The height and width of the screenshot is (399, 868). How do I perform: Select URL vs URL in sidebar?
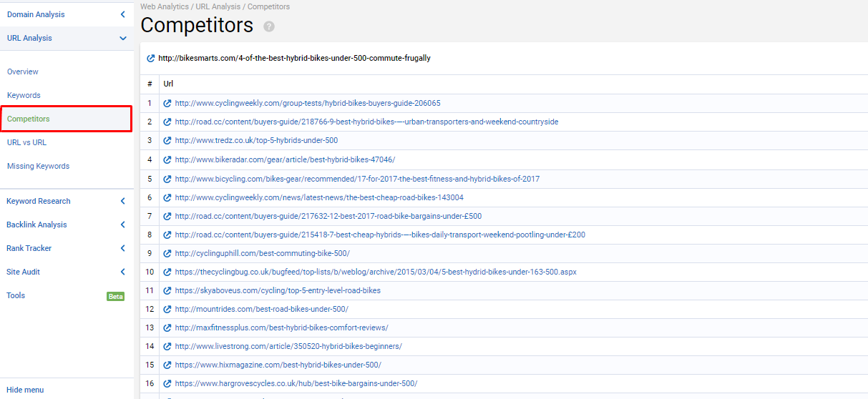[x=26, y=143]
